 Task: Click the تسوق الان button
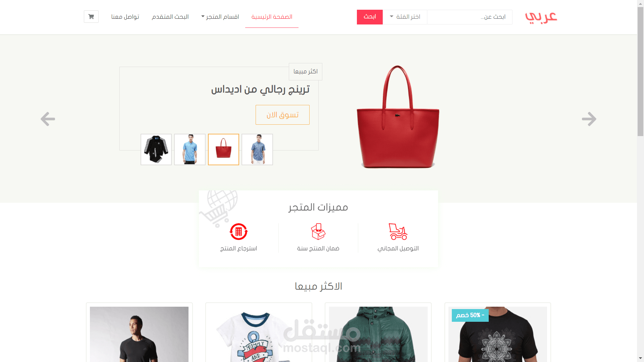click(282, 115)
